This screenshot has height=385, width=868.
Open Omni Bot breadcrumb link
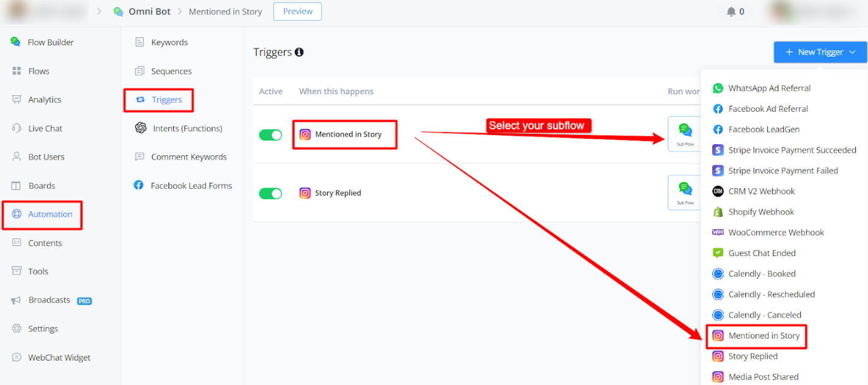(149, 12)
